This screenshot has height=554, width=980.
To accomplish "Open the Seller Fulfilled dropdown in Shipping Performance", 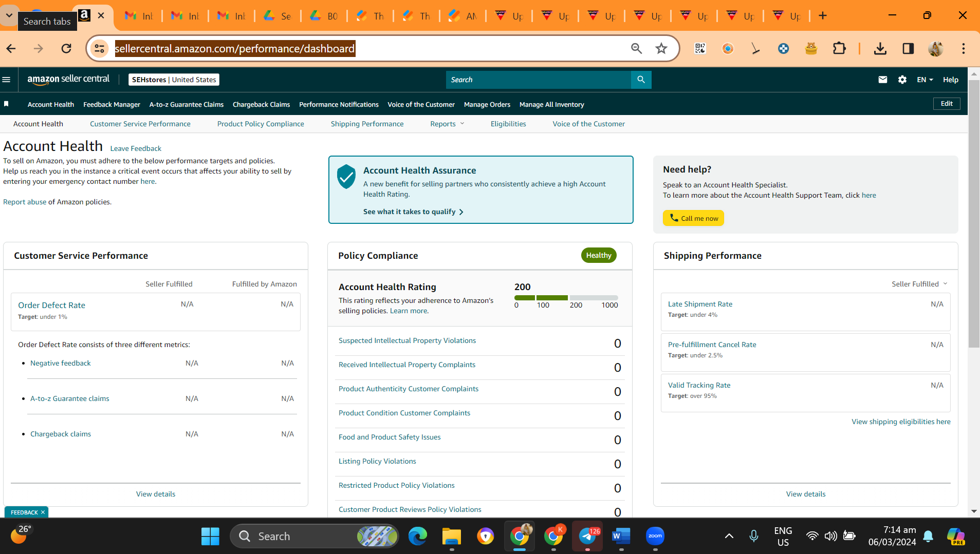I will (919, 284).
